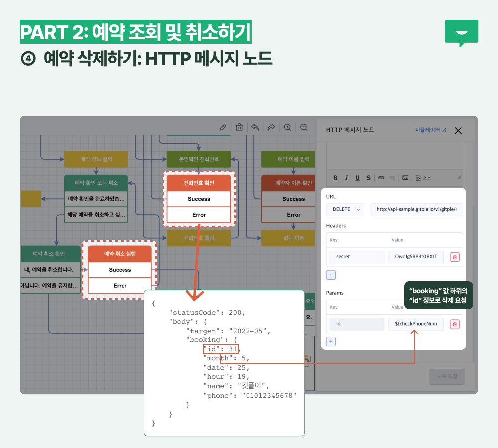Image resolution: width=498 pixels, height=448 pixels.
Task: Delete the secret header row
Action: (x=455, y=257)
